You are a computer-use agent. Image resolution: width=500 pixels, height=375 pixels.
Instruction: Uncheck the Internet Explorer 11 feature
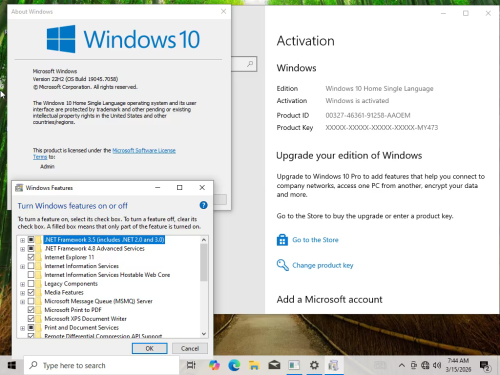pyautogui.click(x=31, y=257)
